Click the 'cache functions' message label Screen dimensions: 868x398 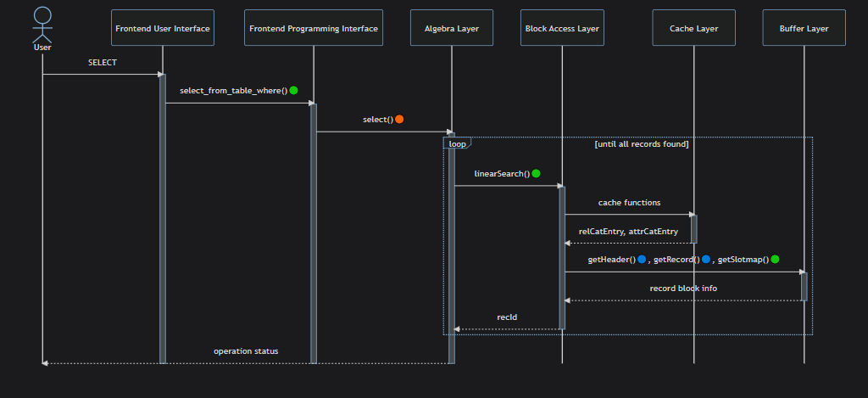(630, 202)
